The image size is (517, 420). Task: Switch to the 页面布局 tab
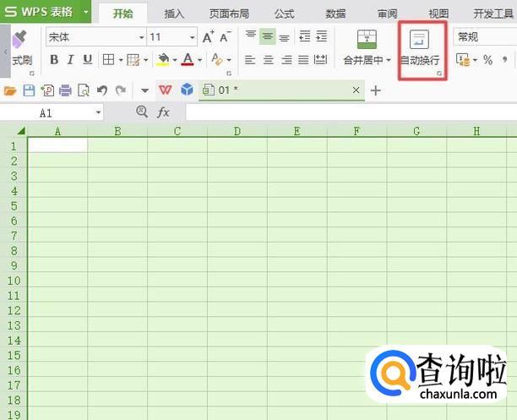(229, 14)
